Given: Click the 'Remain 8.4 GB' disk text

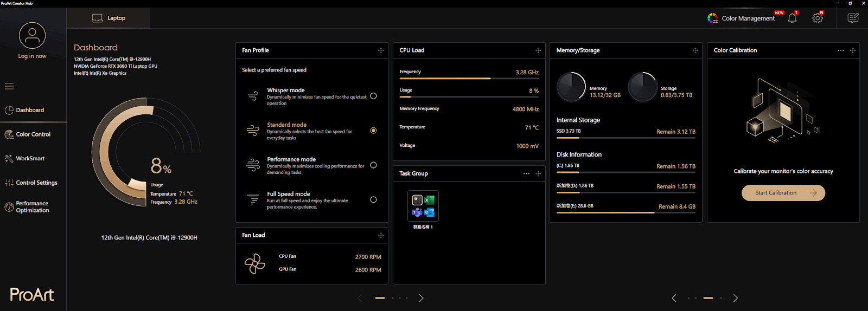Looking at the screenshot, I should (677, 206).
